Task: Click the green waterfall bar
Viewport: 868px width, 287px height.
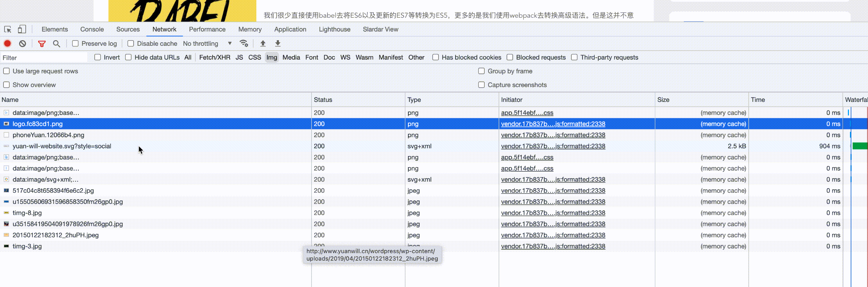Action: tap(860, 146)
